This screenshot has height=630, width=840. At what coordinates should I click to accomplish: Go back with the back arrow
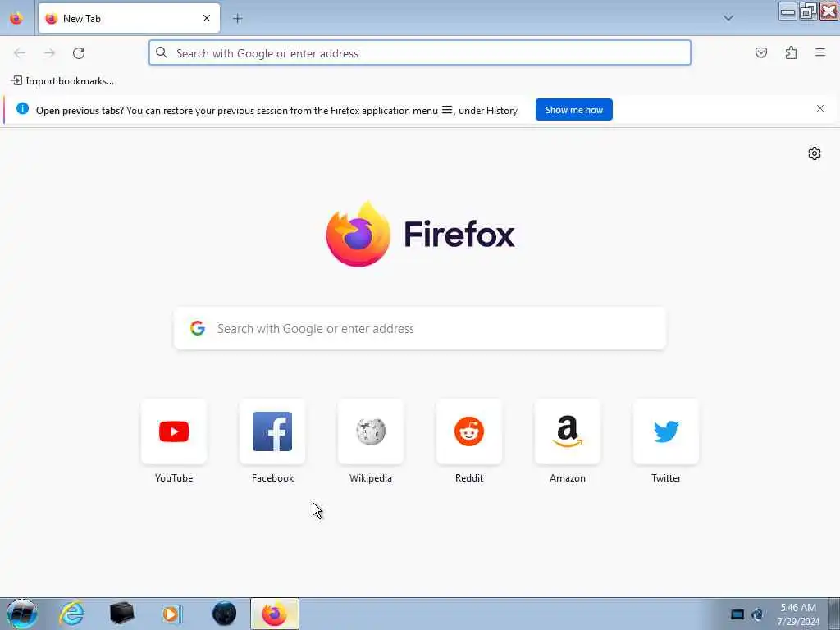click(x=20, y=53)
